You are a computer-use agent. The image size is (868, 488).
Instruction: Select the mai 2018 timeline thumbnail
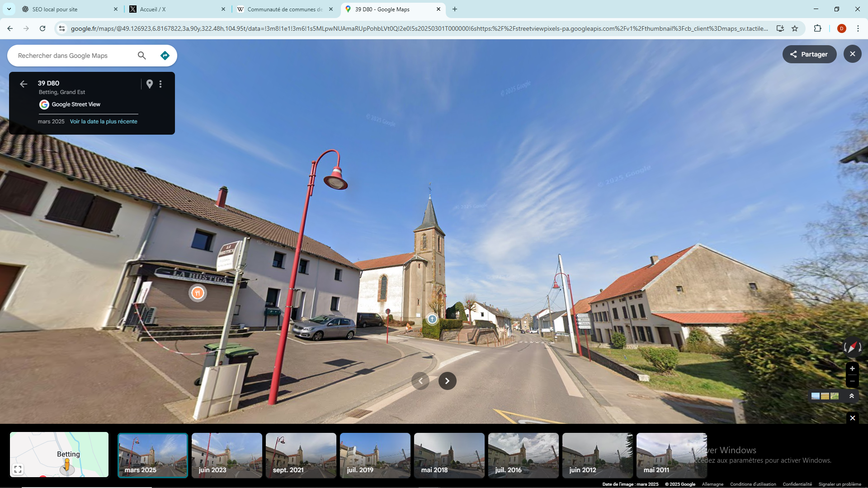coord(449,455)
